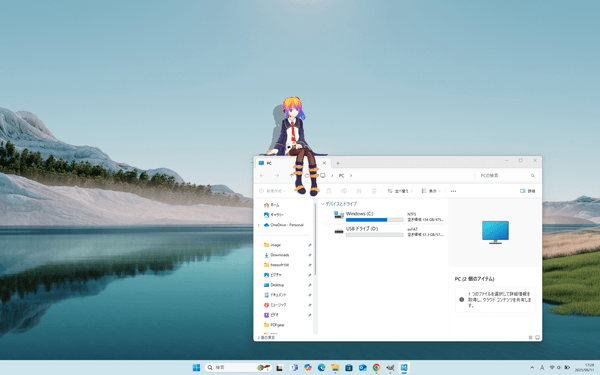Viewport: 600px width, 375px height.
Task: Open Copilot from the taskbar
Action: [308, 368]
